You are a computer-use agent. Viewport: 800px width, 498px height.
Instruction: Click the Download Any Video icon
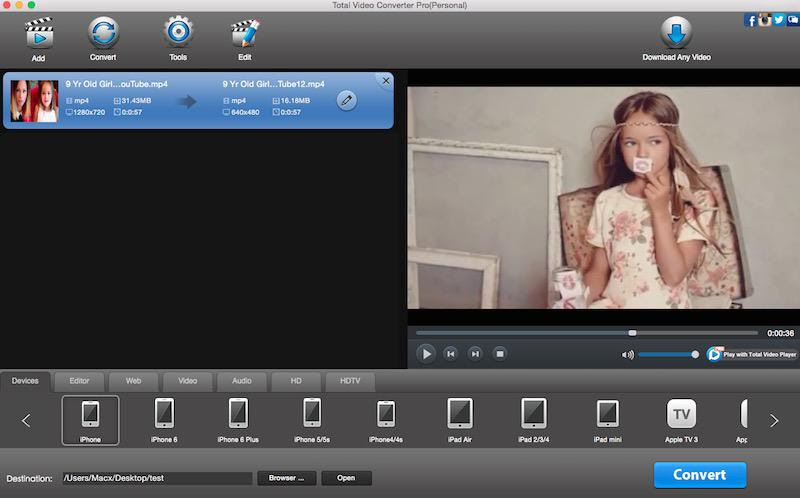[x=676, y=32]
